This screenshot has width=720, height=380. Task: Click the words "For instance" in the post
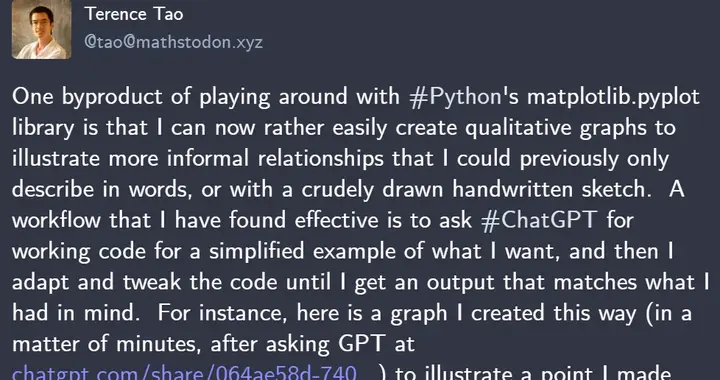(x=223, y=313)
